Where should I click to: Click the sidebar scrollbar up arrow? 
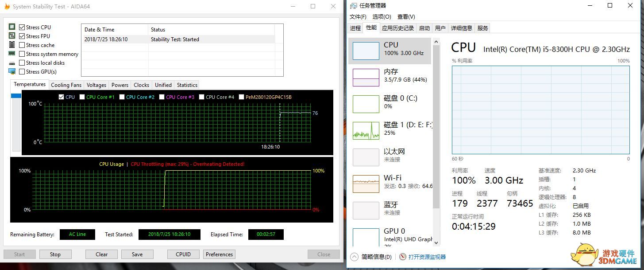[x=436, y=42]
